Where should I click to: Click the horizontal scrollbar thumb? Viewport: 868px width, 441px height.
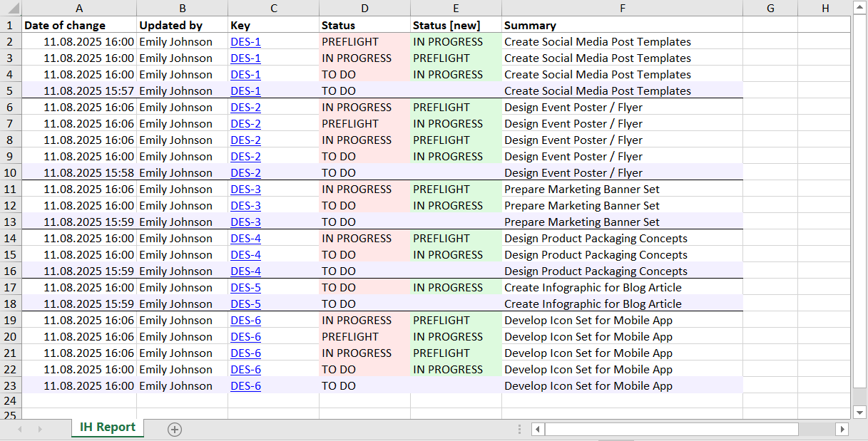[x=672, y=429]
